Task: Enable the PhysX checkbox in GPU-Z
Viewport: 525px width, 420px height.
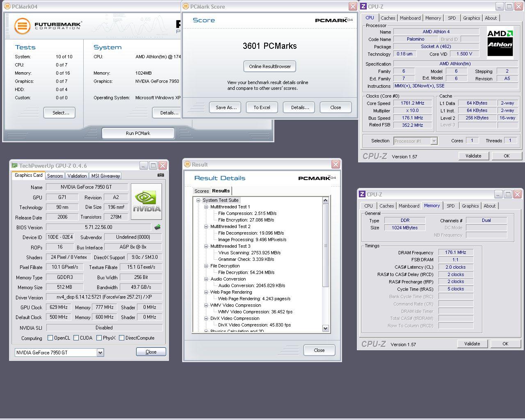Action: (99, 338)
